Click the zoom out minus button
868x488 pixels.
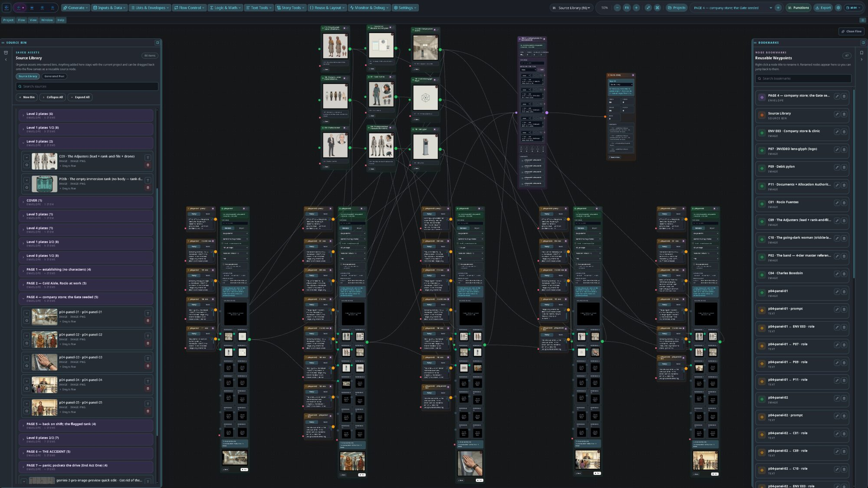[617, 8]
